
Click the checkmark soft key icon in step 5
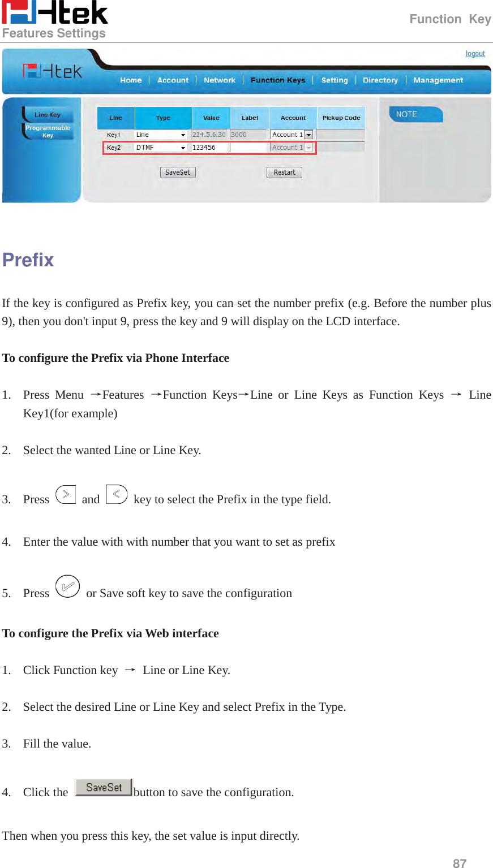(68, 587)
